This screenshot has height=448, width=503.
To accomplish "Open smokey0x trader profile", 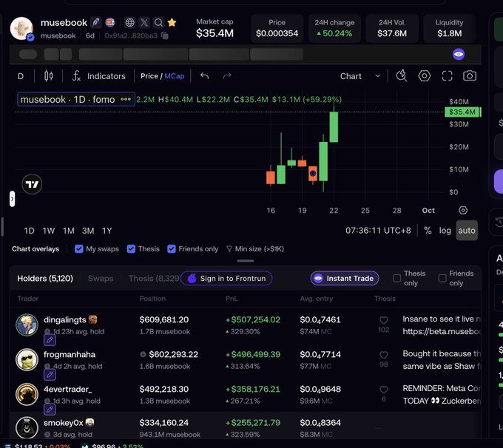I will [x=64, y=423].
